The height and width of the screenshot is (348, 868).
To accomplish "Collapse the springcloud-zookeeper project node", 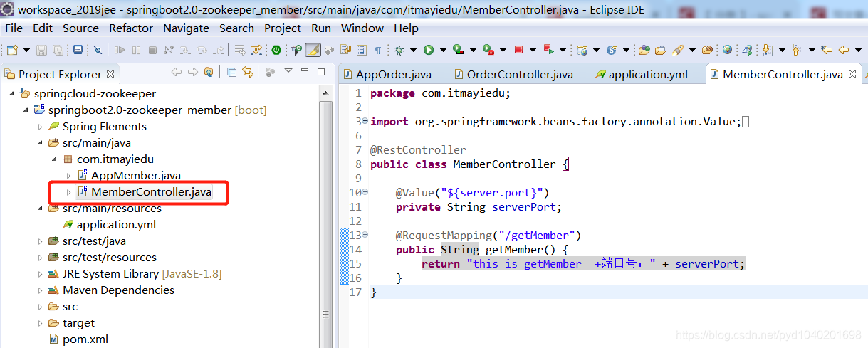I will click(x=11, y=94).
